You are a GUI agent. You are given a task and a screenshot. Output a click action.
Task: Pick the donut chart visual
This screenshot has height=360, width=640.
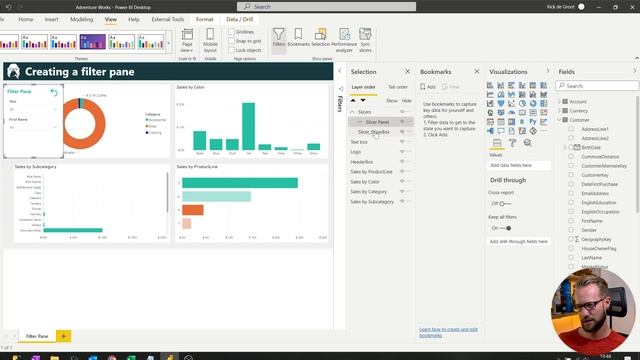(533, 103)
